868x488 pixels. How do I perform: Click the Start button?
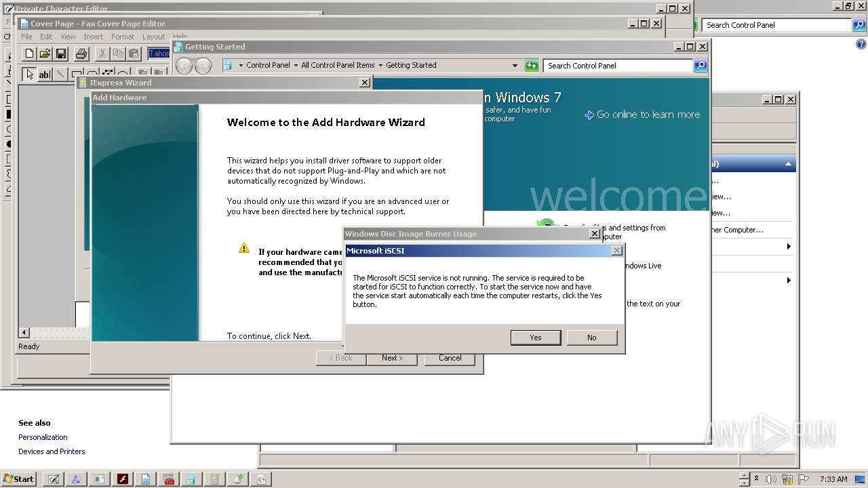click(x=18, y=479)
